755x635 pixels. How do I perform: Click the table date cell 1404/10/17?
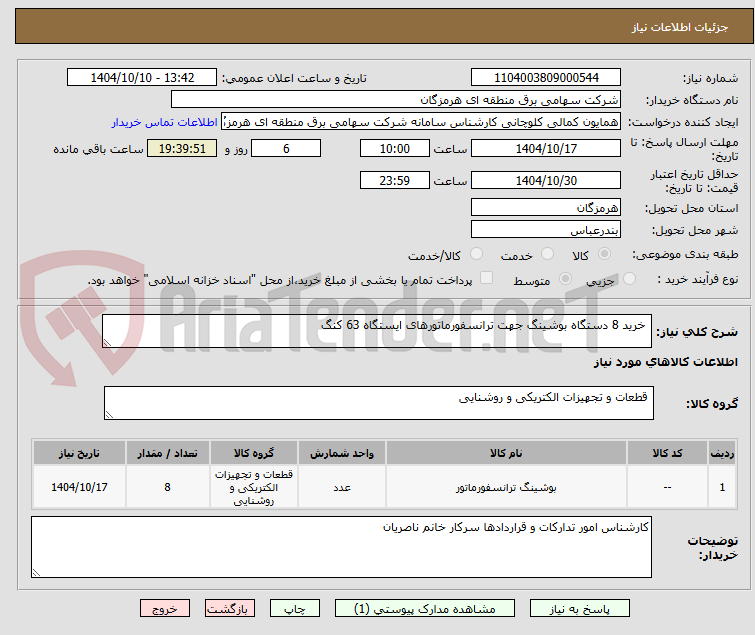79,487
